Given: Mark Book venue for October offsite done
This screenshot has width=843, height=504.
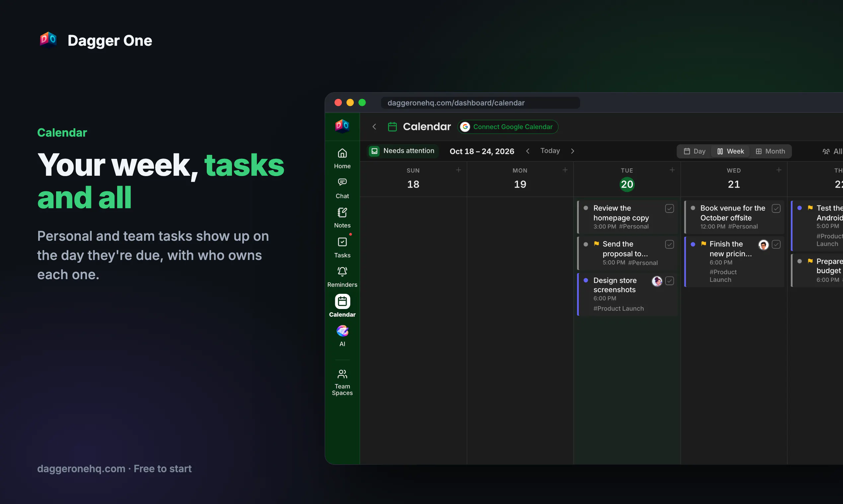Looking at the screenshot, I should pyautogui.click(x=776, y=208).
